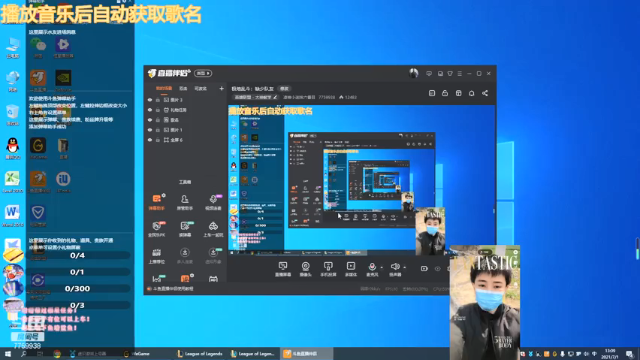Click the lock-shaped icon left of the bell
The image size is (640, 360).
coord(445,93)
